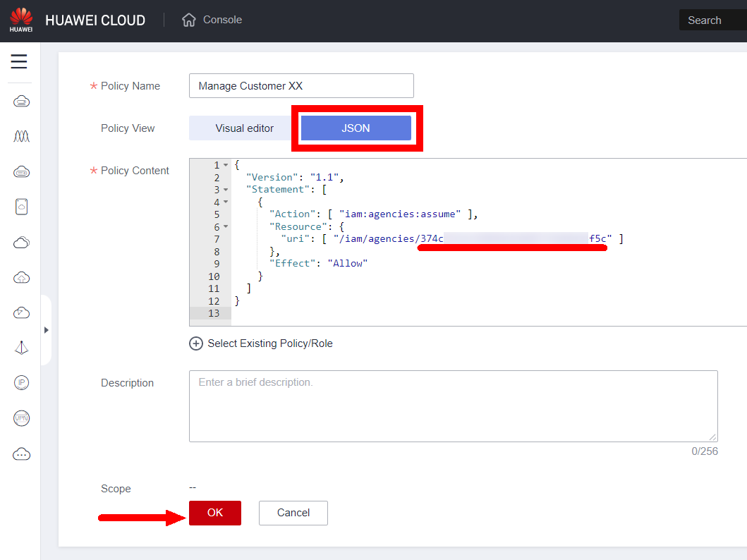Click the waveform icon in the sidebar

pos(21,136)
